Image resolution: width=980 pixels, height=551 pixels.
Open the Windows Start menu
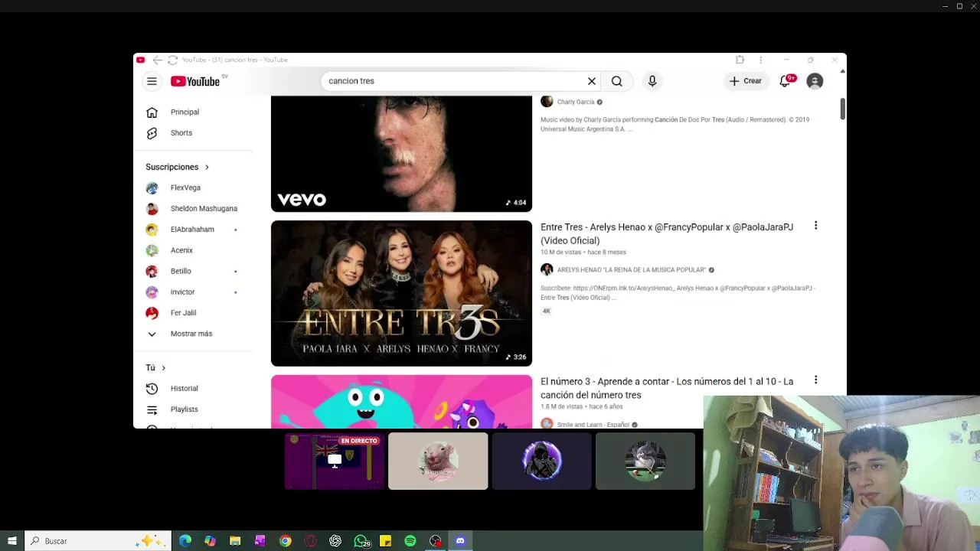point(12,541)
